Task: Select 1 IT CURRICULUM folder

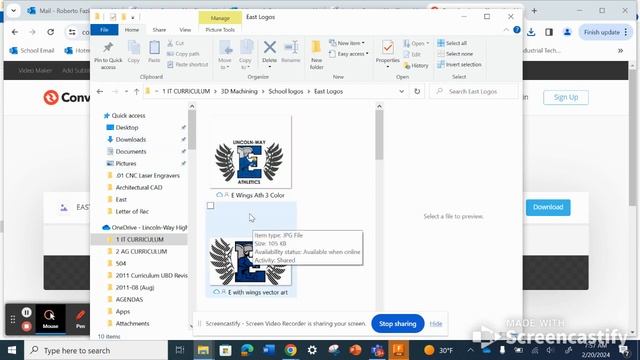Action: [140, 239]
